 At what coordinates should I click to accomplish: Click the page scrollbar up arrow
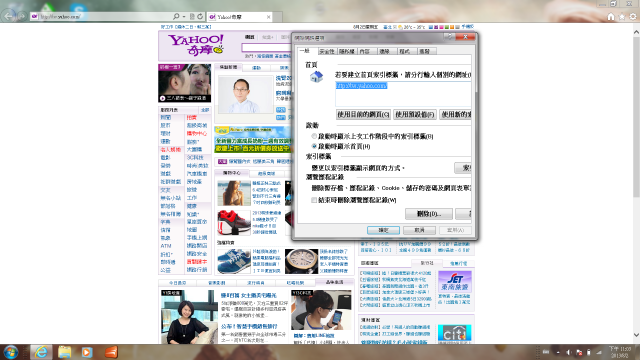click(636, 32)
